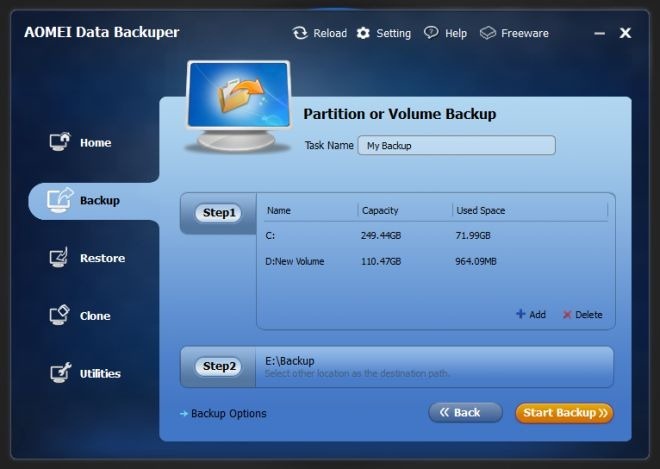
Task: Click the 964.09MB used space value
Action: pos(476,261)
